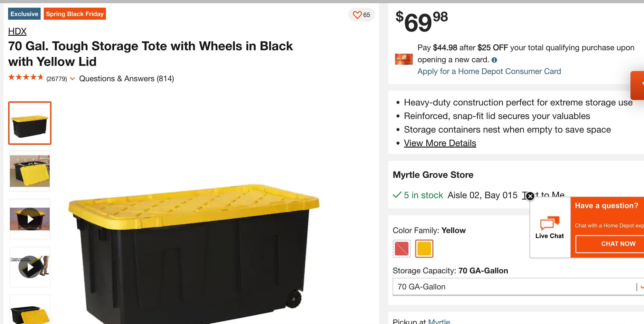Play the third thumbnail video
This screenshot has height=324, width=644.
[30, 219]
